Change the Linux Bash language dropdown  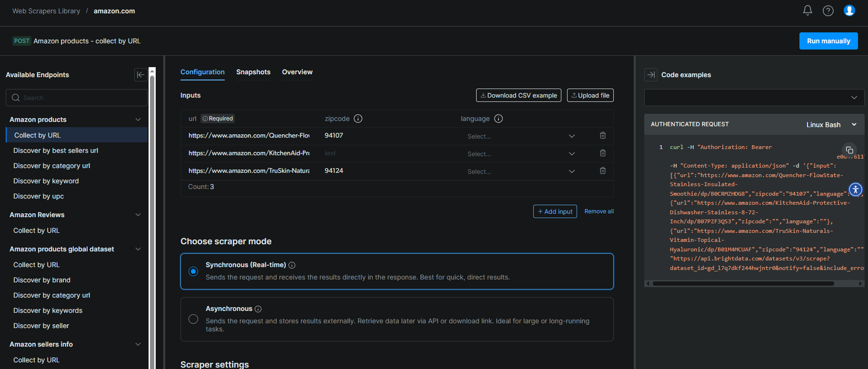[x=831, y=125]
